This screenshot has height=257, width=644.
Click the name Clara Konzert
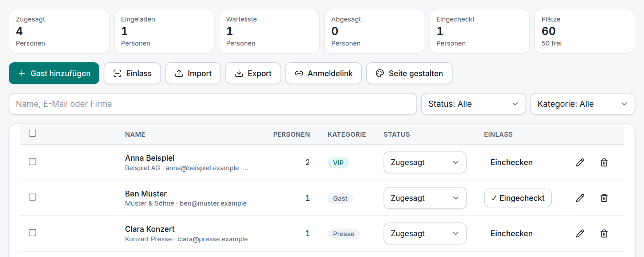click(150, 229)
